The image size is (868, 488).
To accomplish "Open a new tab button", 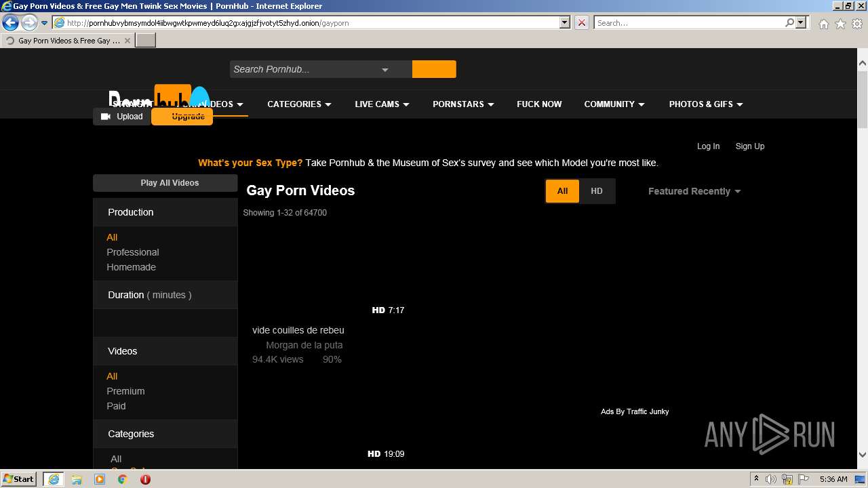I will pyautogui.click(x=146, y=41).
